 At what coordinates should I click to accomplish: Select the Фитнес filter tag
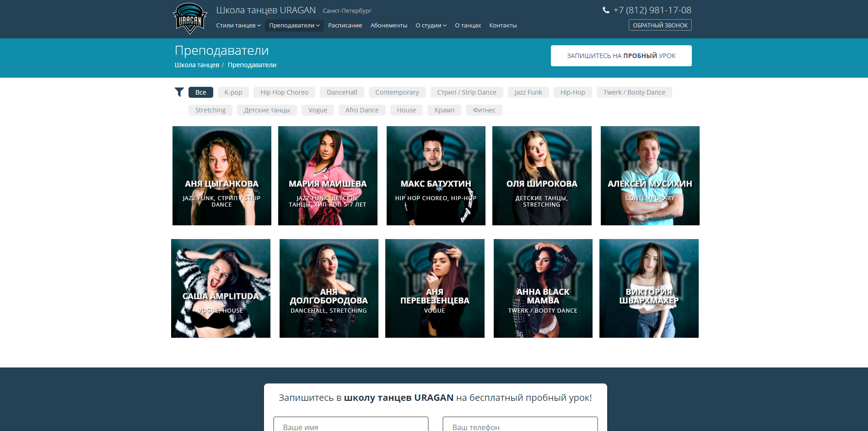click(484, 110)
